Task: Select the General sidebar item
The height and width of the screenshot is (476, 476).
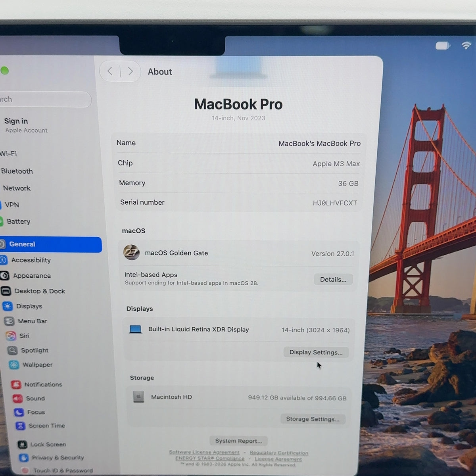Action: (51, 244)
